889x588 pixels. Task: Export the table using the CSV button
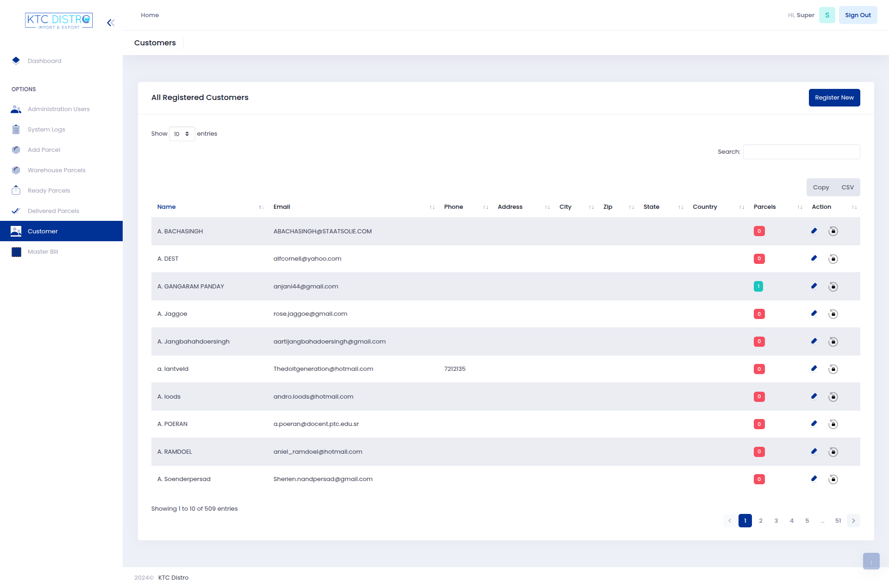pos(848,187)
